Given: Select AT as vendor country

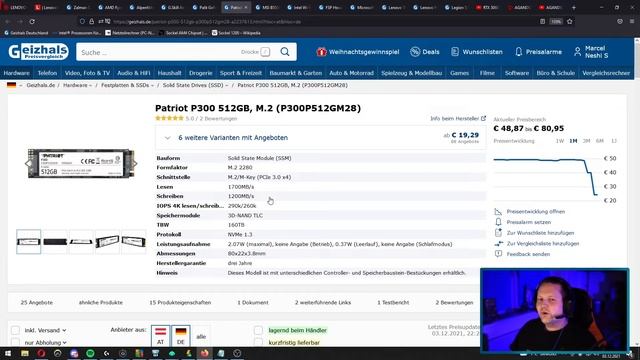Looking at the screenshot, I should click(x=160, y=336).
